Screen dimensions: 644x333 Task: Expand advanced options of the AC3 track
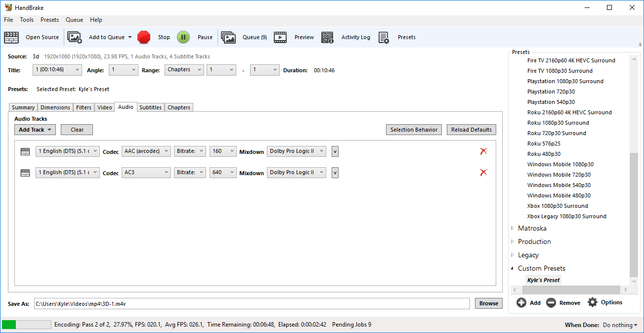tap(335, 173)
